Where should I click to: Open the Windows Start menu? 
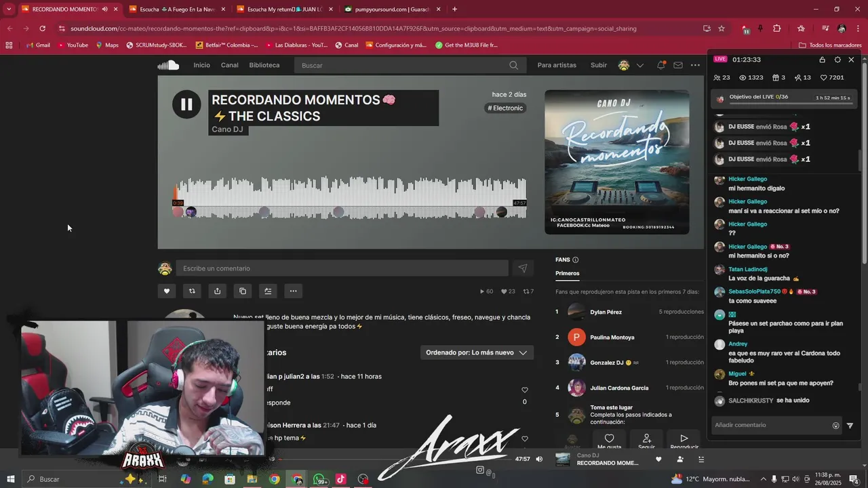click(10, 479)
